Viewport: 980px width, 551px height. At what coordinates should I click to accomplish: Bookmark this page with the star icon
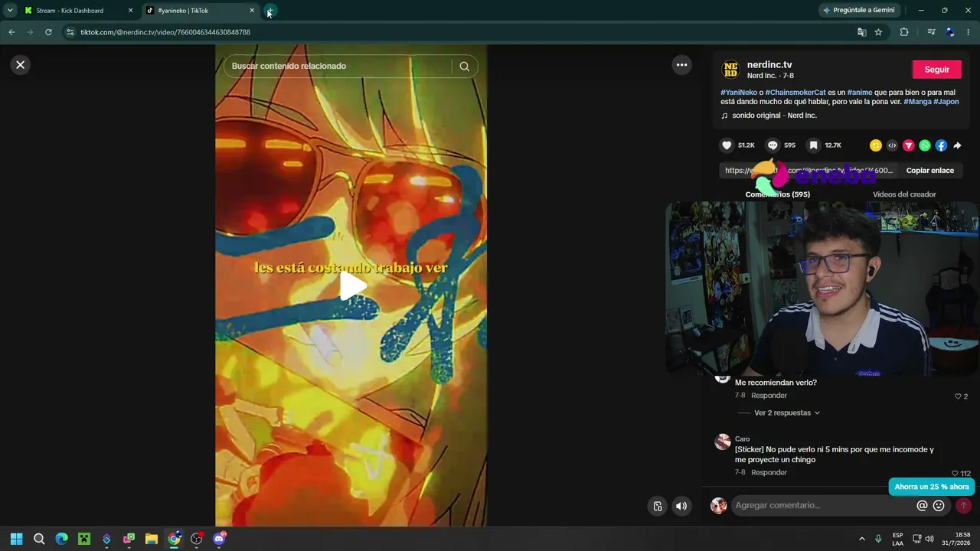(x=878, y=32)
